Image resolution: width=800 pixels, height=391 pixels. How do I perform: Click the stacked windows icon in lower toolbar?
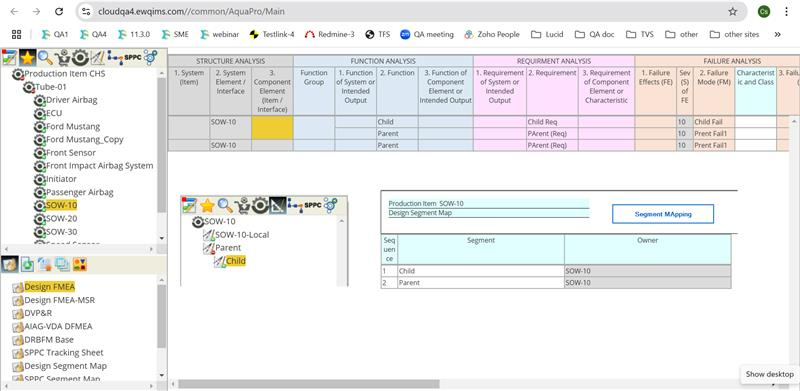[x=62, y=264]
